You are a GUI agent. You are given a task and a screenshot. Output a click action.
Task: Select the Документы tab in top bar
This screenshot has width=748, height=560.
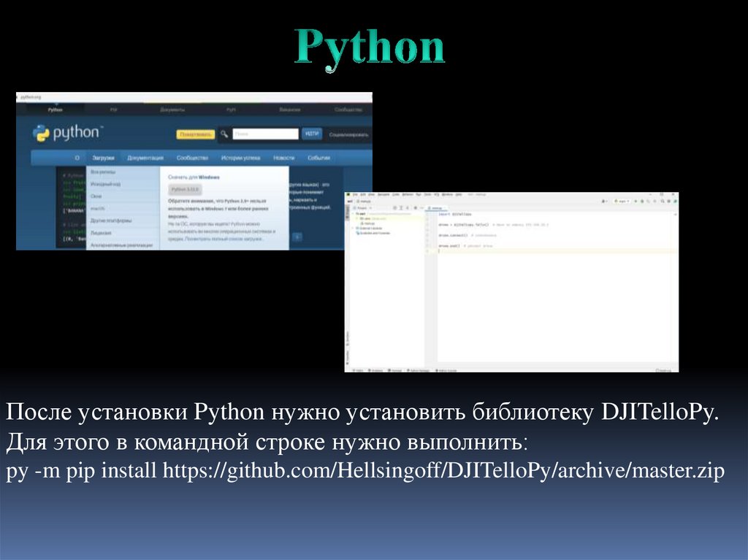pyautogui.click(x=172, y=110)
